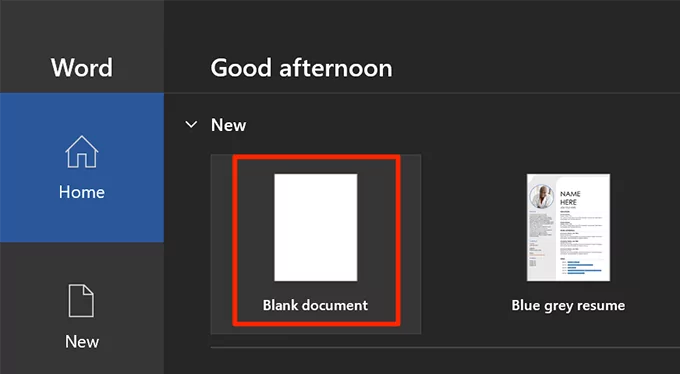Open the Blank document thumbnail
Image resolution: width=680 pixels, height=374 pixels.
pos(316,227)
